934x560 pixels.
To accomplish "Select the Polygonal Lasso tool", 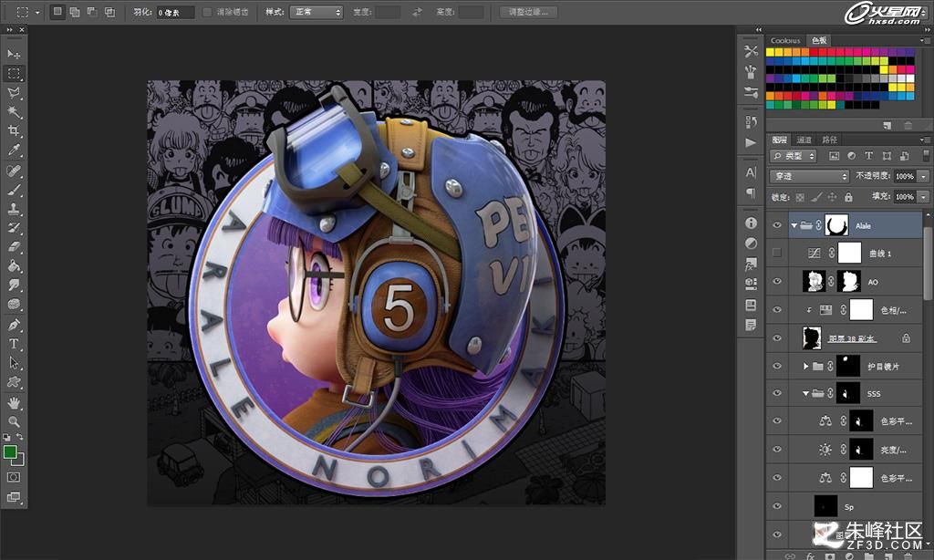I will point(13,92).
